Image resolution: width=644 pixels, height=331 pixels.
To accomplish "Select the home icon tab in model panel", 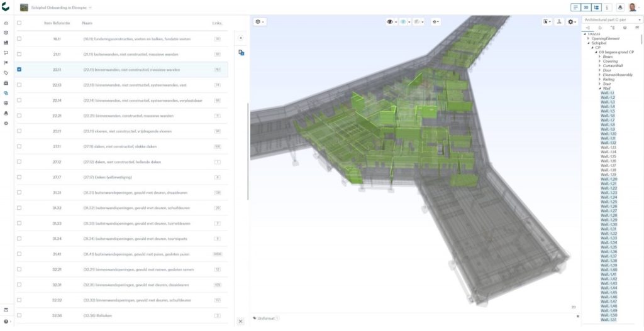I will coord(600,28).
